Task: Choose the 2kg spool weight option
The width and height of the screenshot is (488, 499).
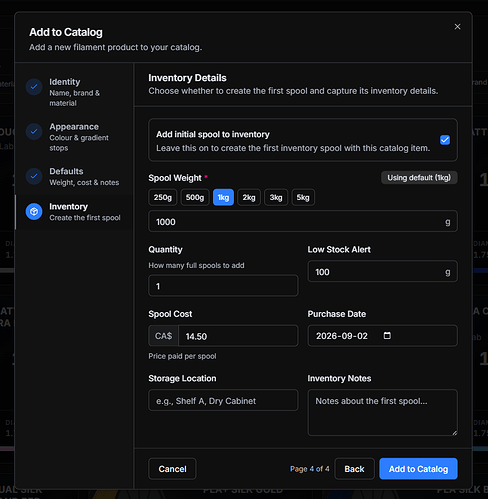Action: pyautogui.click(x=249, y=197)
